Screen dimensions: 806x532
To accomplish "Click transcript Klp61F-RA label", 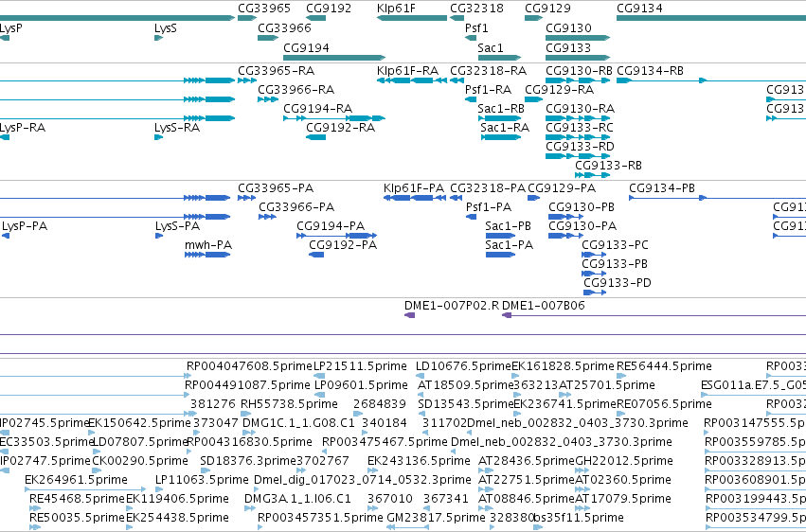I will pos(407,70).
